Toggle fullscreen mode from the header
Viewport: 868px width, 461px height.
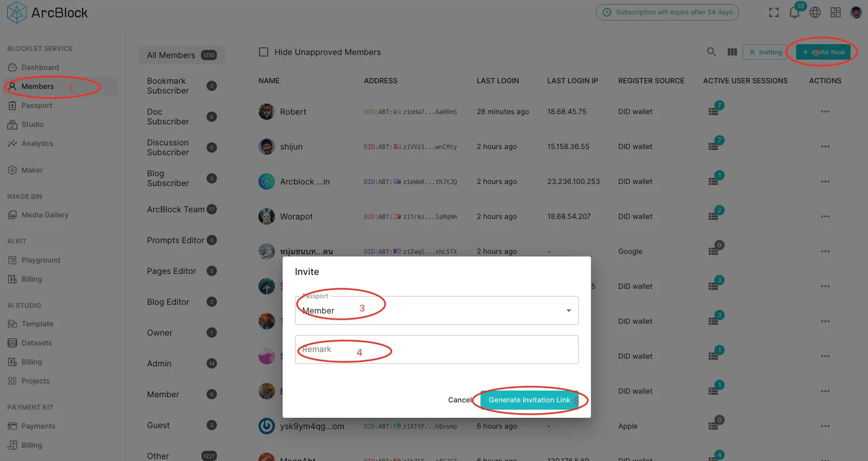tap(774, 12)
